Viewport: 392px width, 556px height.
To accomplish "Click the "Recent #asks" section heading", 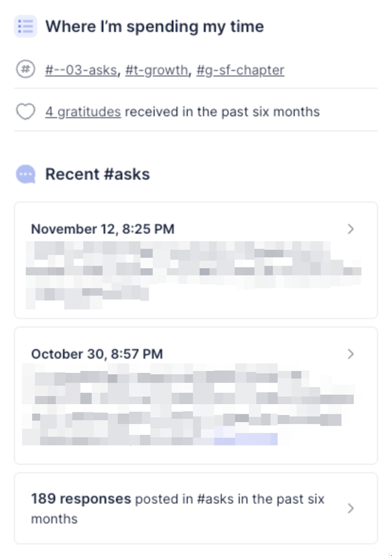I will point(97,174).
